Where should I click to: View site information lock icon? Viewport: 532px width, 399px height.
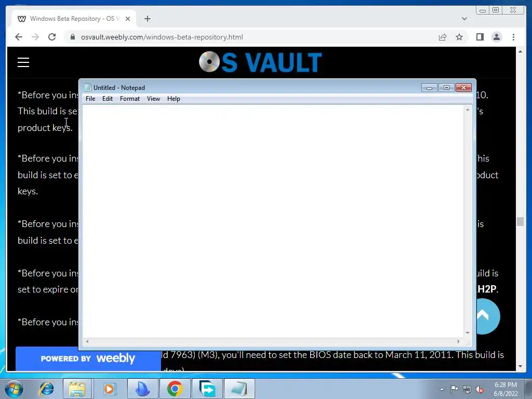pos(72,37)
